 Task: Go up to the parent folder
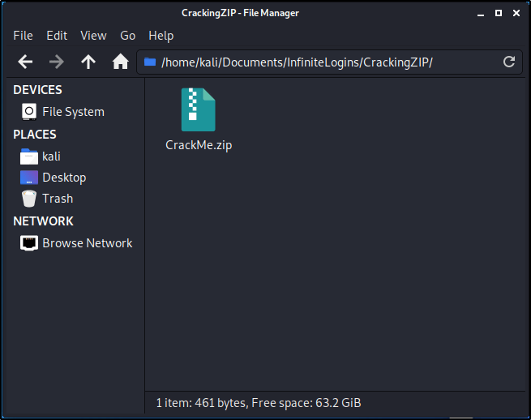(88, 62)
